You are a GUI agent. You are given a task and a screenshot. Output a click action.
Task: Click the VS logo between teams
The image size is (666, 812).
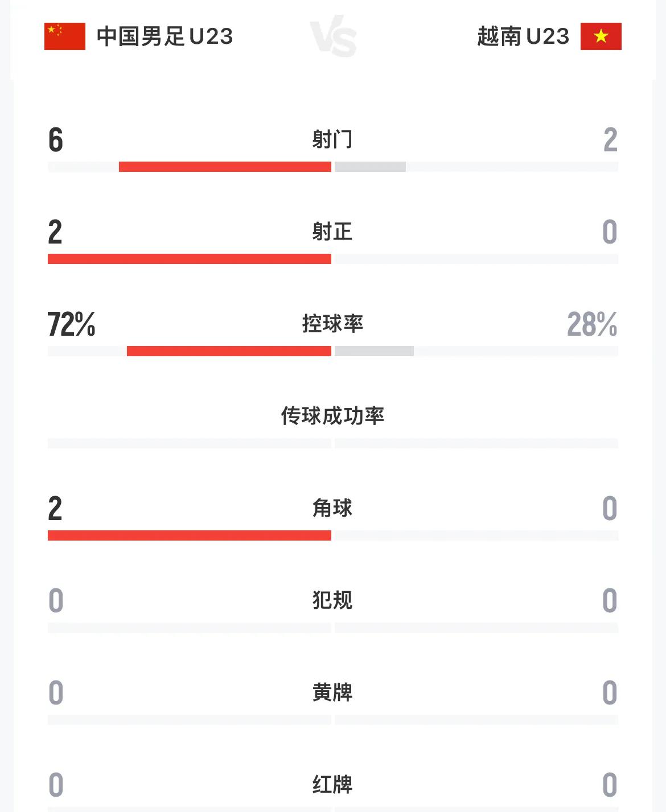(x=334, y=36)
